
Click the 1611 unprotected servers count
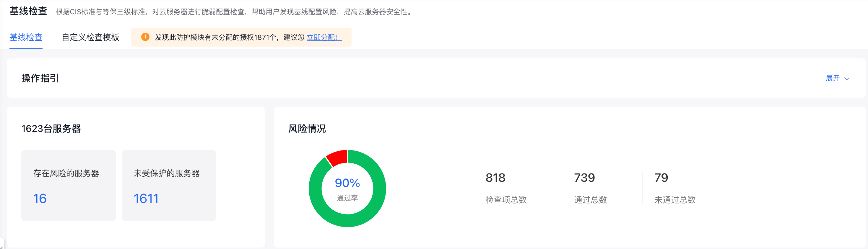(x=146, y=199)
